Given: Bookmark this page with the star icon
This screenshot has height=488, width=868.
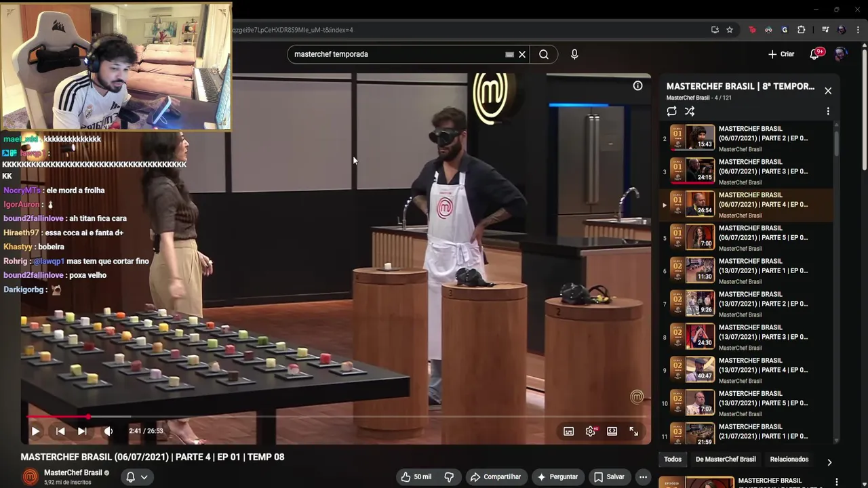Looking at the screenshot, I should click(x=730, y=30).
